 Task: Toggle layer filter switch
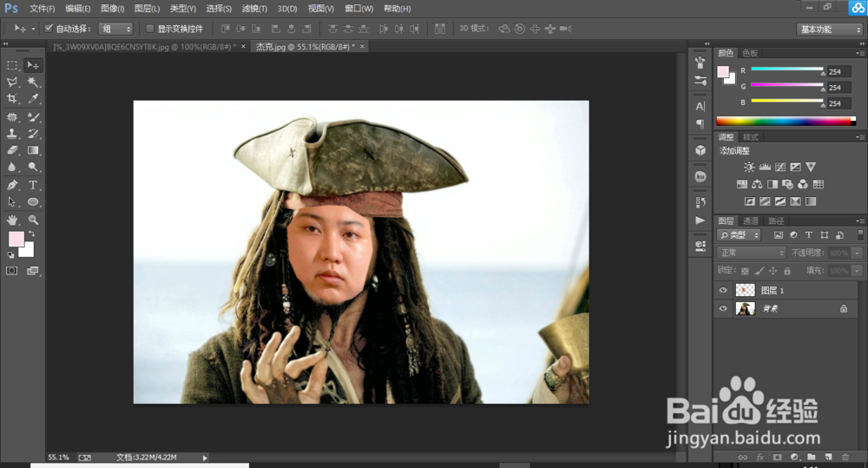click(x=860, y=234)
